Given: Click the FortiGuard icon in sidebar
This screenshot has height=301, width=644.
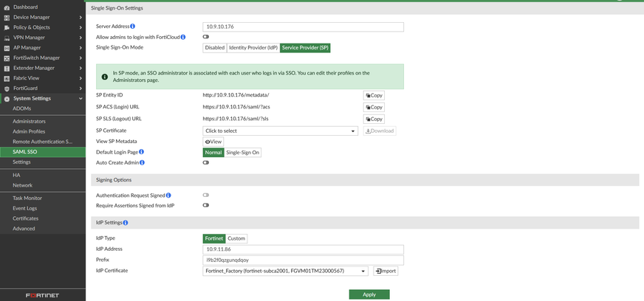Looking at the screenshot, I should click(7, 89).
